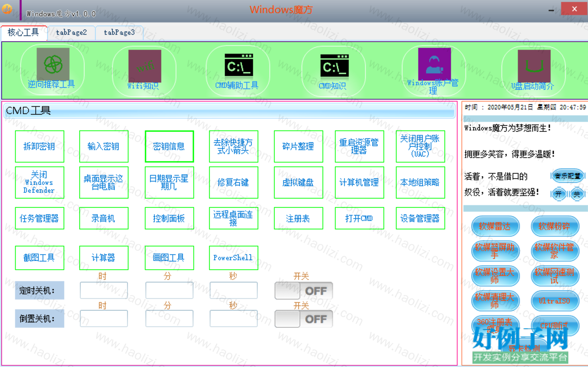Open PowerShell
The width and height of the screenshot is (588, 367).
coord(233,258)
